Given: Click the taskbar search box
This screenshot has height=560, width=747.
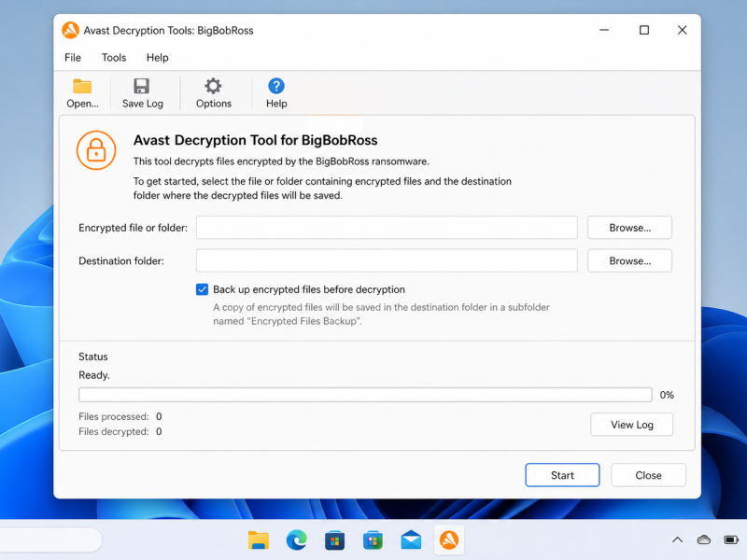Looking at the screenshot, I should click(x=50, y=540).
